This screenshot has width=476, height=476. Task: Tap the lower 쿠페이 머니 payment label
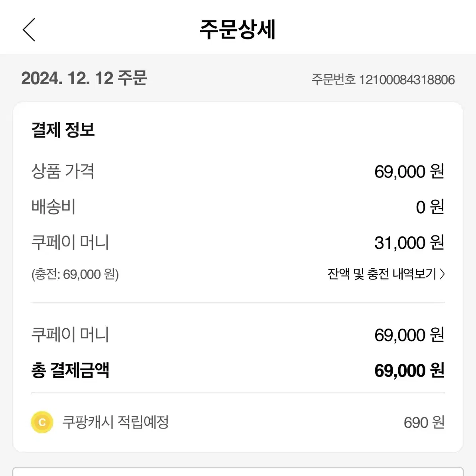coord(70,335)
